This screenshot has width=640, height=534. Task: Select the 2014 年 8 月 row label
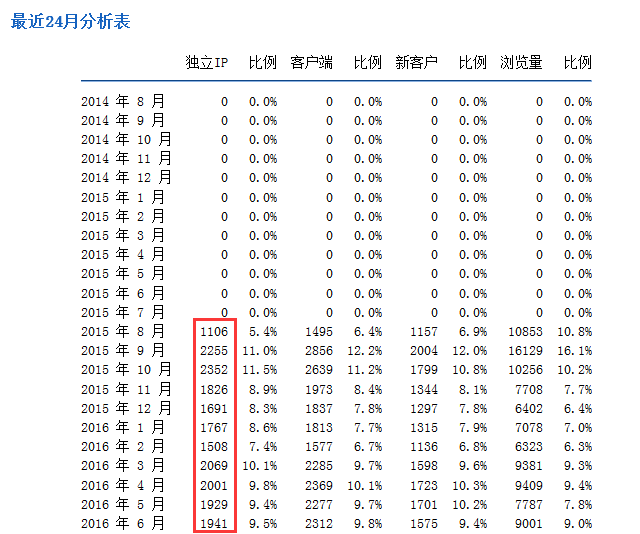coord(123,101)
